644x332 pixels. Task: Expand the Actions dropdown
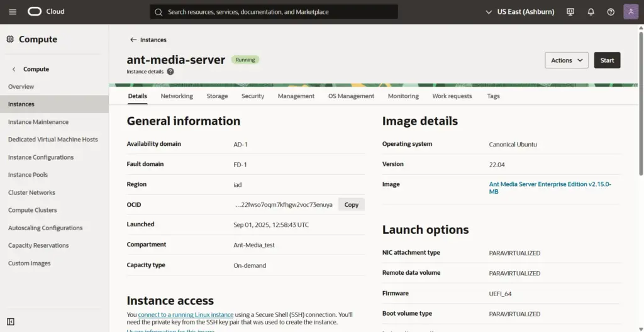coord(567,60)
